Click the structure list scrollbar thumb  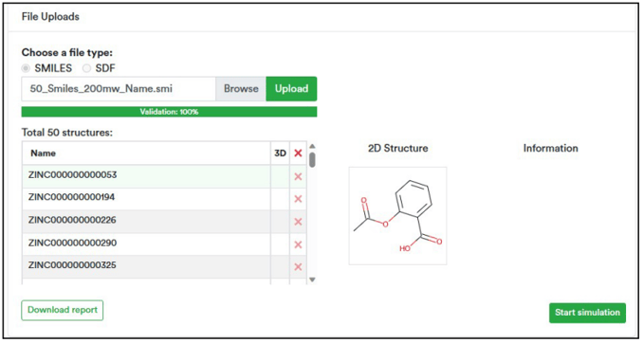[312, 159]
